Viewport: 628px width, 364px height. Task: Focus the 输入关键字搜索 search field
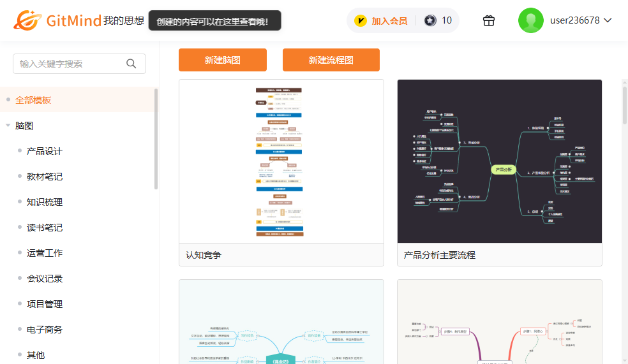tap(79, 64)
